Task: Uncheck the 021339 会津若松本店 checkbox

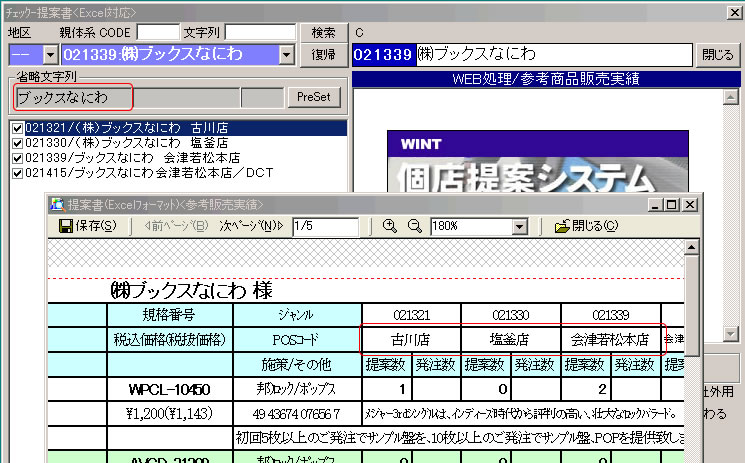Action: (17, 158)
